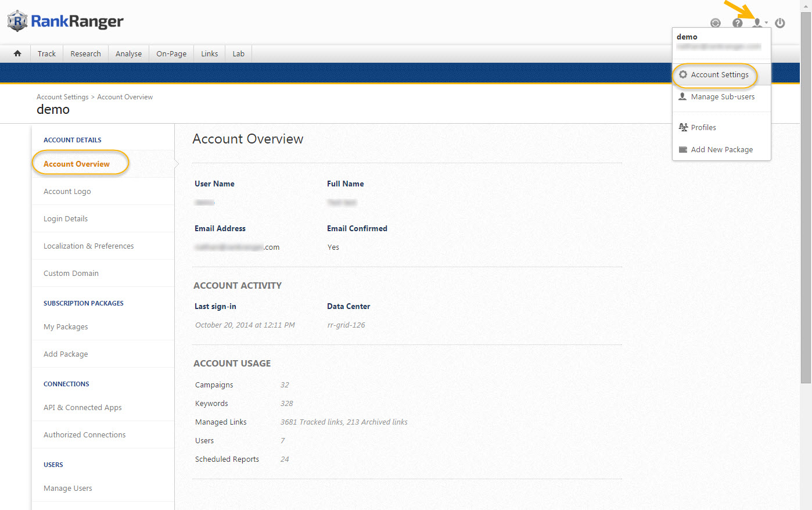Go to Account Logo in sidebar
This screenshot has width=812, height=510.
click(x=67, y=192)
